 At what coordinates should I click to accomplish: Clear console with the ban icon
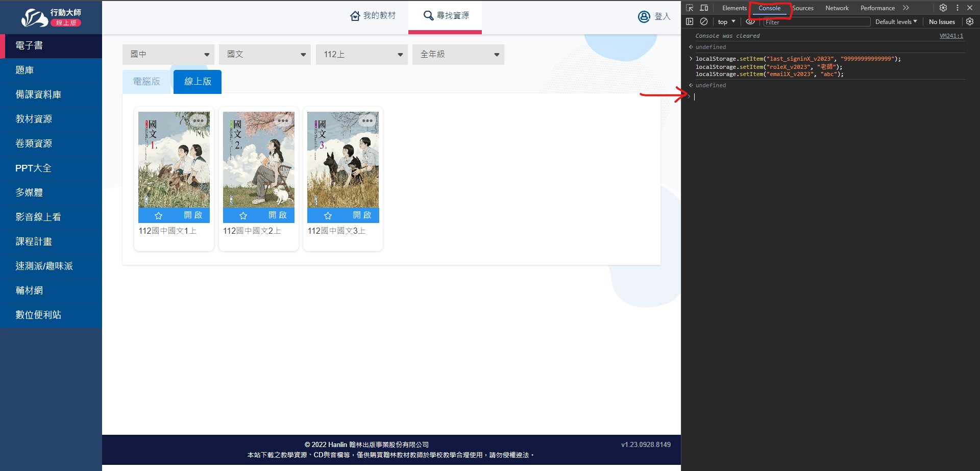(x=704, y=21)
